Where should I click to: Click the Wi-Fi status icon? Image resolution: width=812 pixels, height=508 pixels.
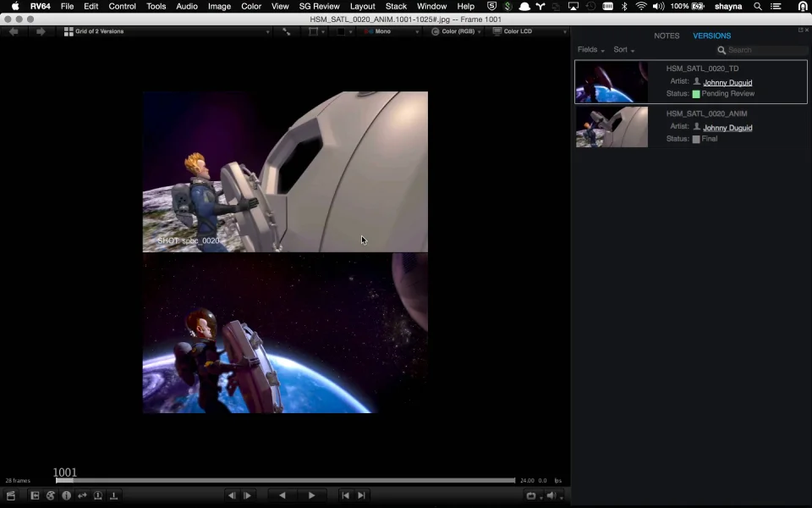tap(641, 6)
